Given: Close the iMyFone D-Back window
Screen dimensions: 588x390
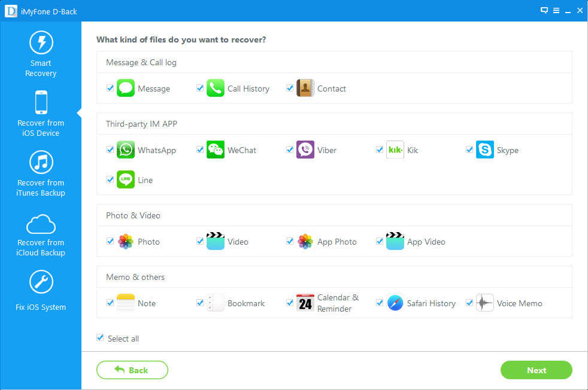Looking at the screenshot, I should [580, 11].
